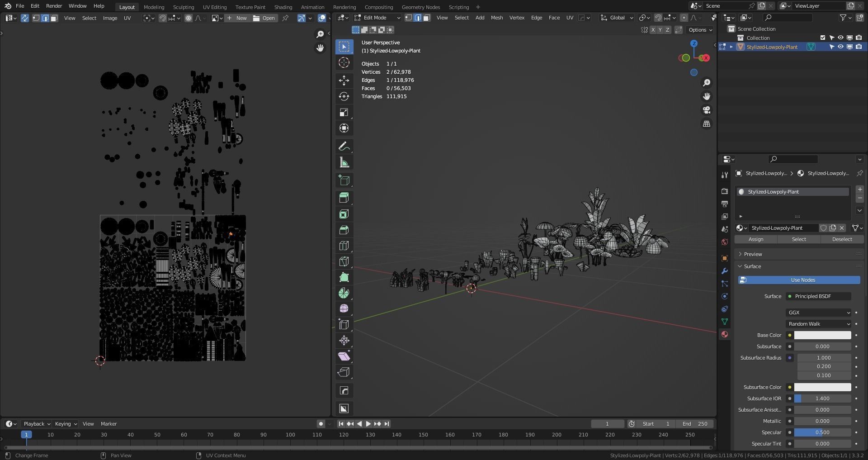Toggle timeline auto keying record button

pos(321,424)
